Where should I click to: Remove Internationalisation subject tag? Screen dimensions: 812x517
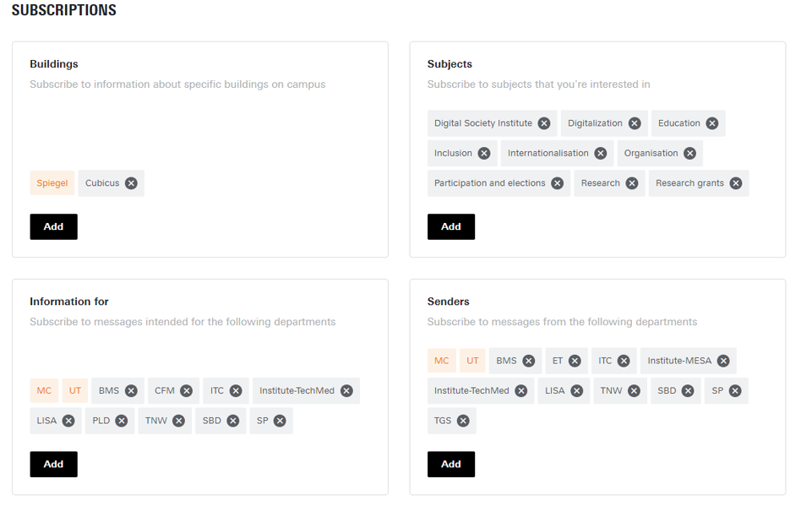(x=601, y=153)
